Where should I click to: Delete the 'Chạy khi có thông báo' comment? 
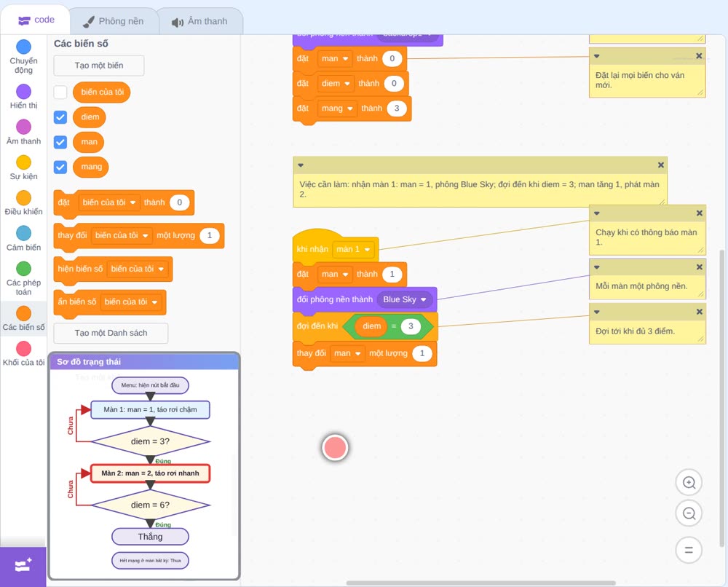pos(699,213)
